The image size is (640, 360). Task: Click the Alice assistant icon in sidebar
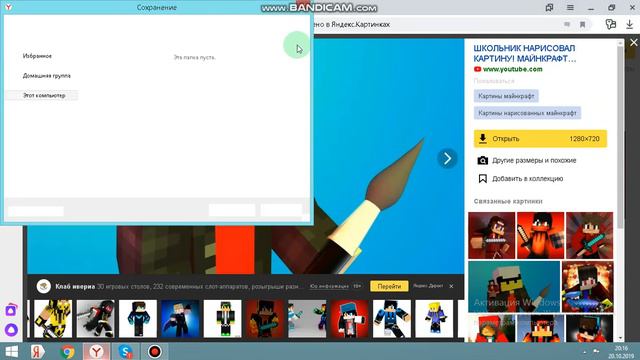tap(11, 329)
